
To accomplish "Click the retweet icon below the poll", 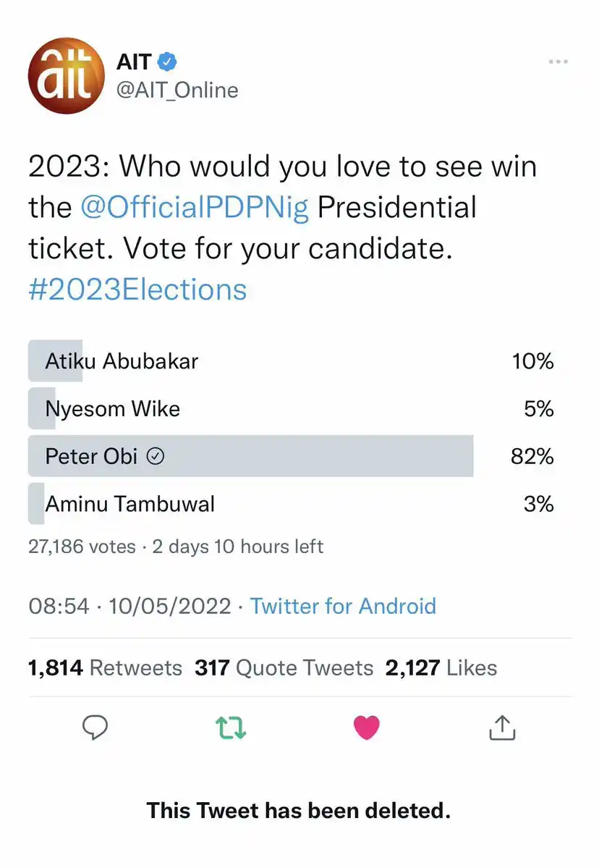I will pos(230,727).
